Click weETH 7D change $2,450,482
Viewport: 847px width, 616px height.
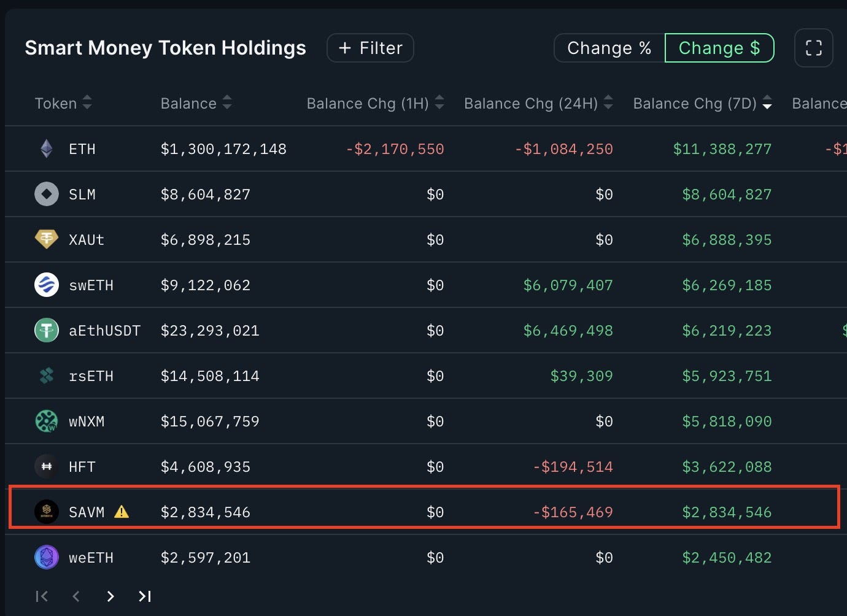[727, 558]
